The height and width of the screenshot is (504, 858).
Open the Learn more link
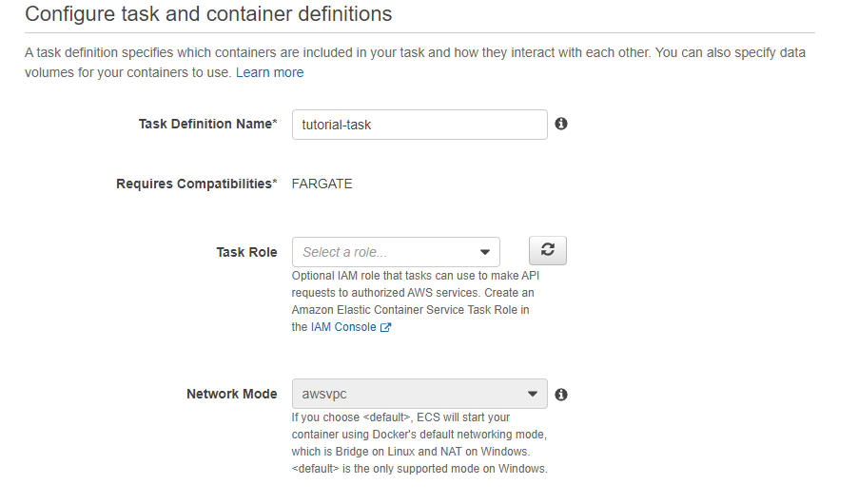[x=270, y=72]
